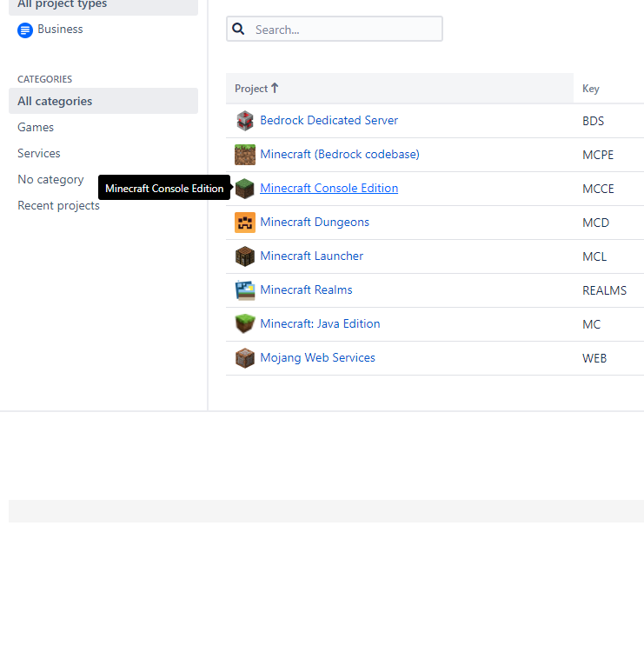Click the BDS key cell
Viewport: 644px width, 672px height.
coord(593,122)
